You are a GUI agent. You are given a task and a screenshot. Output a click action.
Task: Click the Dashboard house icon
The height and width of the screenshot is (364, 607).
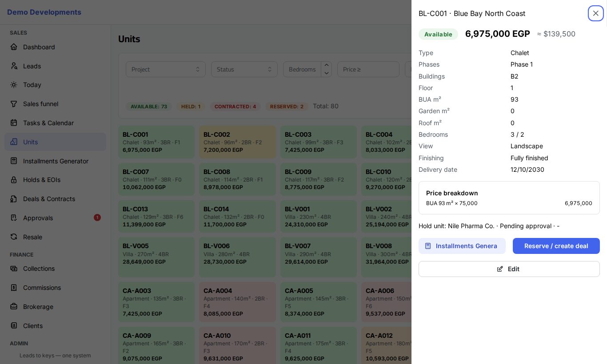click(14, 47)
